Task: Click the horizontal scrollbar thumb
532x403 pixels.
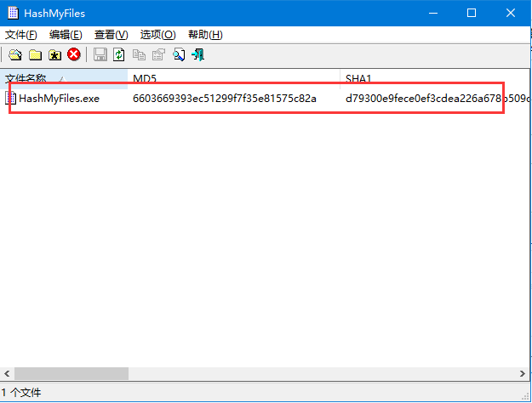Action: click(72, 373)
